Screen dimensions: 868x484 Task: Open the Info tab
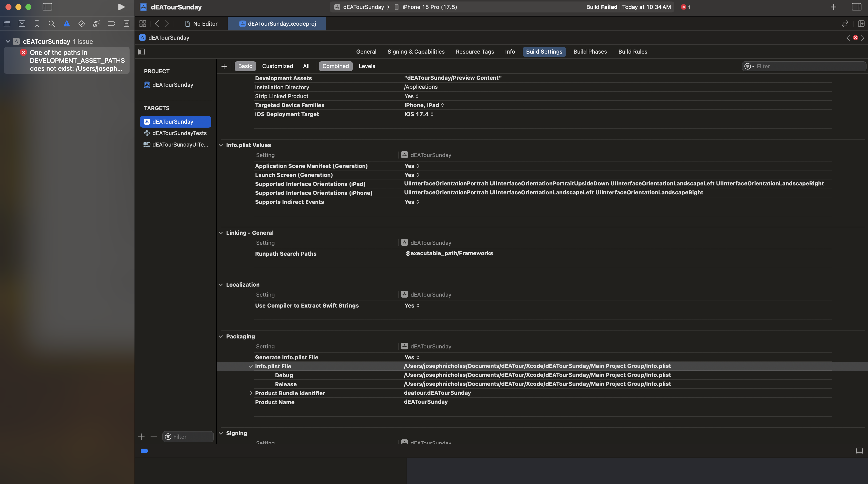tap(510, 52)
